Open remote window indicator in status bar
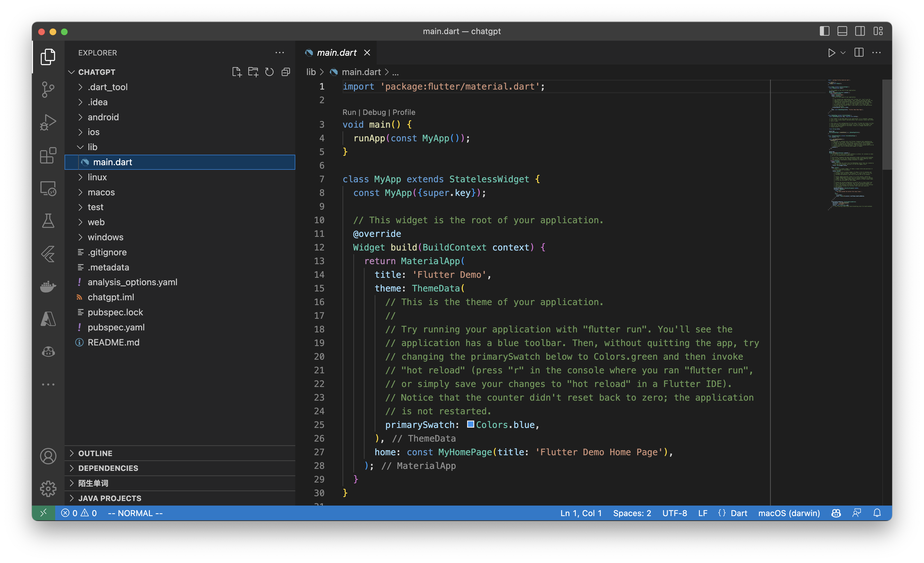 (x=44, y=513)
